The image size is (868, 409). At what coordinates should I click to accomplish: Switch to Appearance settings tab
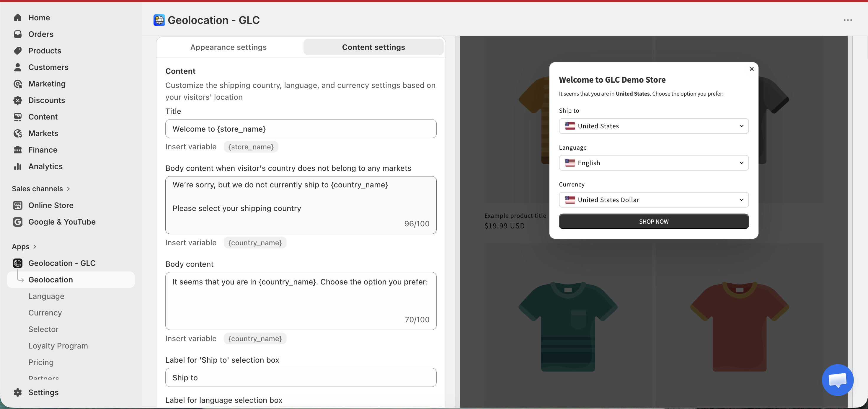[229, 47]
